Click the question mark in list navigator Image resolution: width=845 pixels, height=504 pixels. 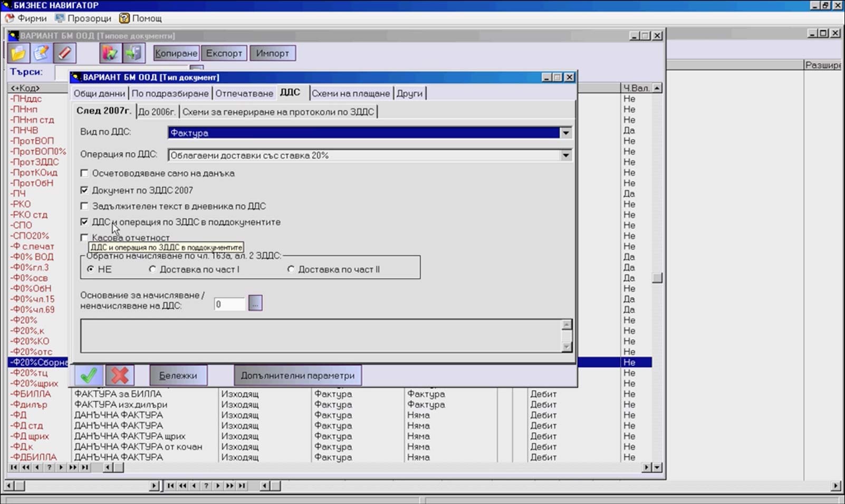click(49, 468)
